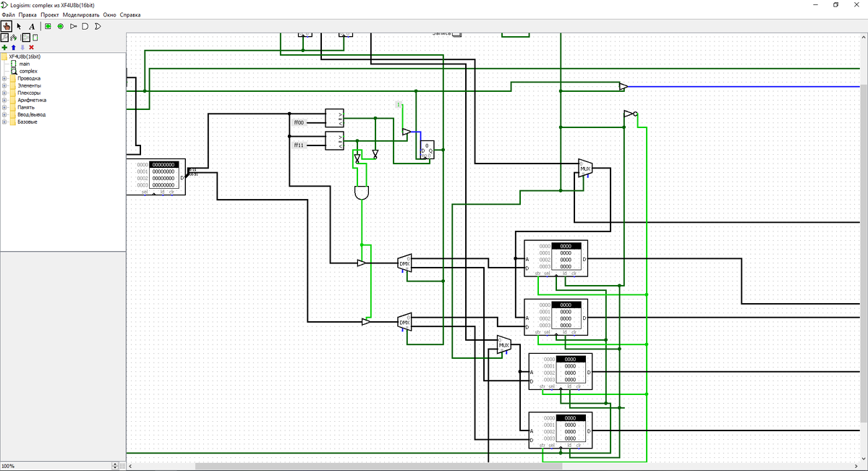The image size is (868, 471).
Task: Click the buffer feeding lower DMX
Action: coord(366,322)
